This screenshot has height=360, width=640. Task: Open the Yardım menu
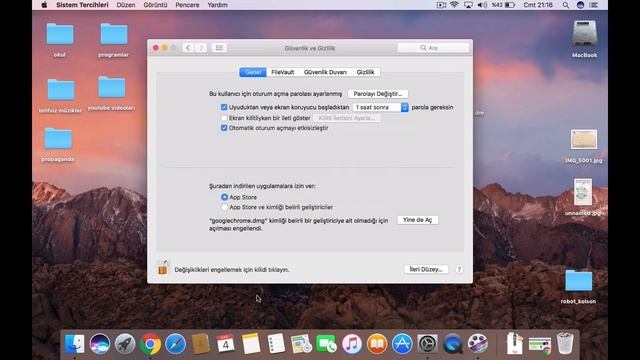click(x=217, y=5)
